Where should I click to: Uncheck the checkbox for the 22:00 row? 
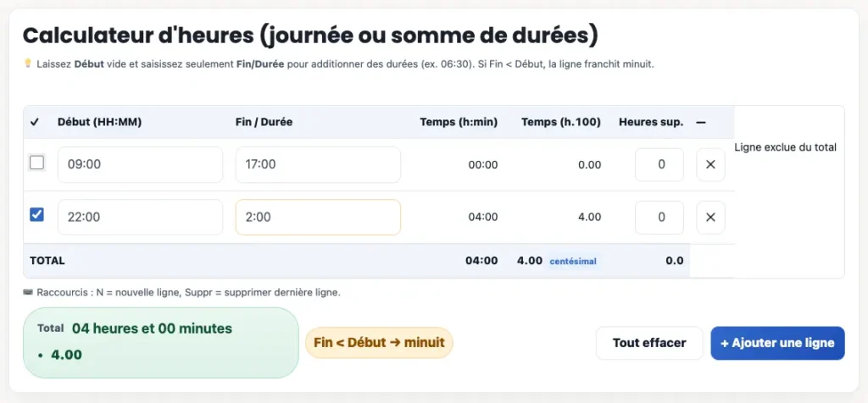click(37, 215)
